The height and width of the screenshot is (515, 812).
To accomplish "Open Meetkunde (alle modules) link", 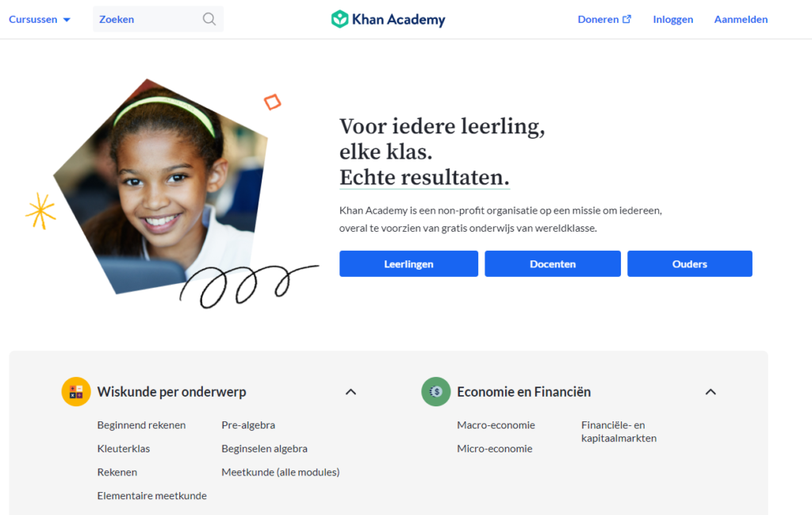I will (x=280, y=472).
